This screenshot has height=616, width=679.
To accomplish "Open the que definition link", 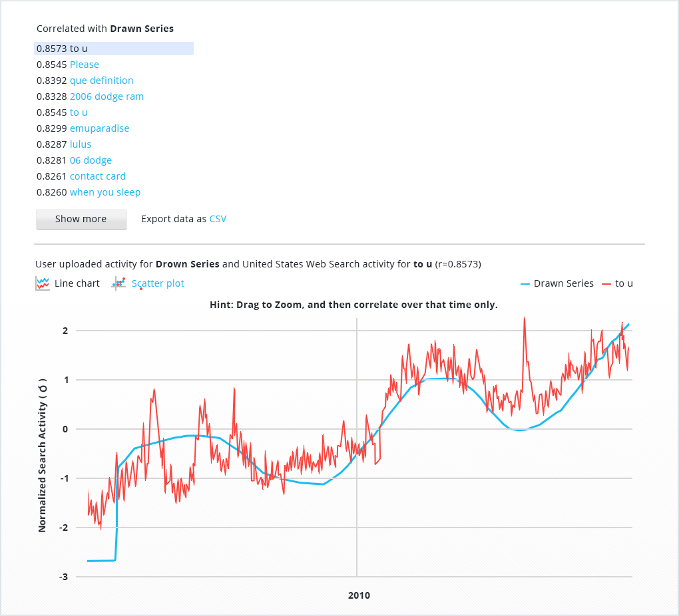I will 101,80.
